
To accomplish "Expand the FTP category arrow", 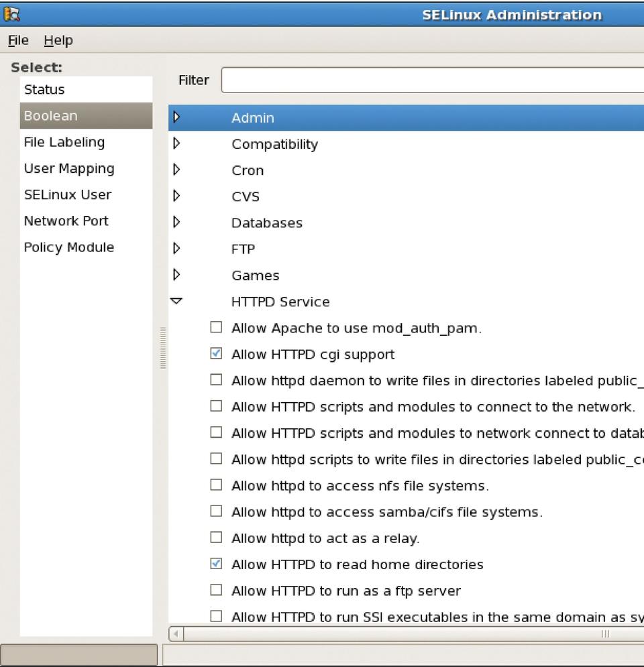I will click(176, 249).
